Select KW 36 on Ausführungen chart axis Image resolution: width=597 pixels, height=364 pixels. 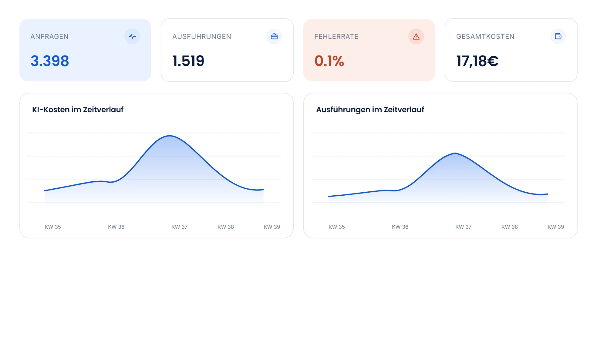[x=400, y=227]
